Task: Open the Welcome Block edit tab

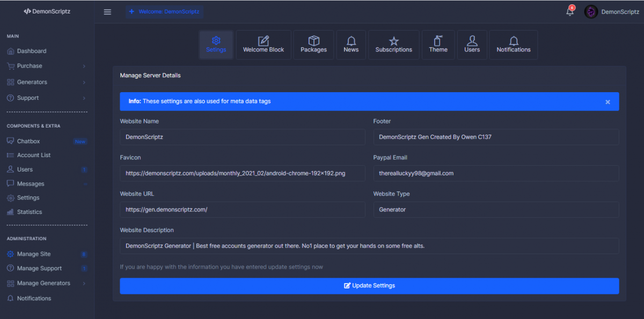Action: pos(264,44)
